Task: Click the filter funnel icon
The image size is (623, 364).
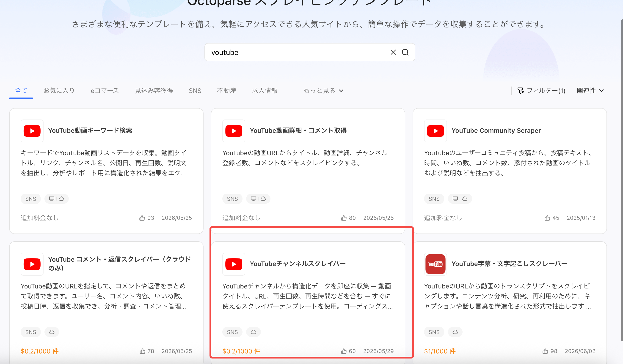Action: 520,91
